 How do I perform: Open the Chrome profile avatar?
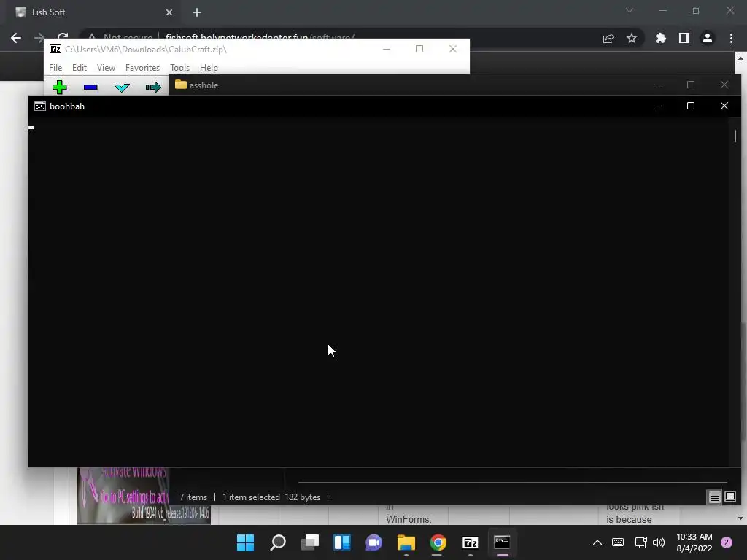[x=708, y=38]
